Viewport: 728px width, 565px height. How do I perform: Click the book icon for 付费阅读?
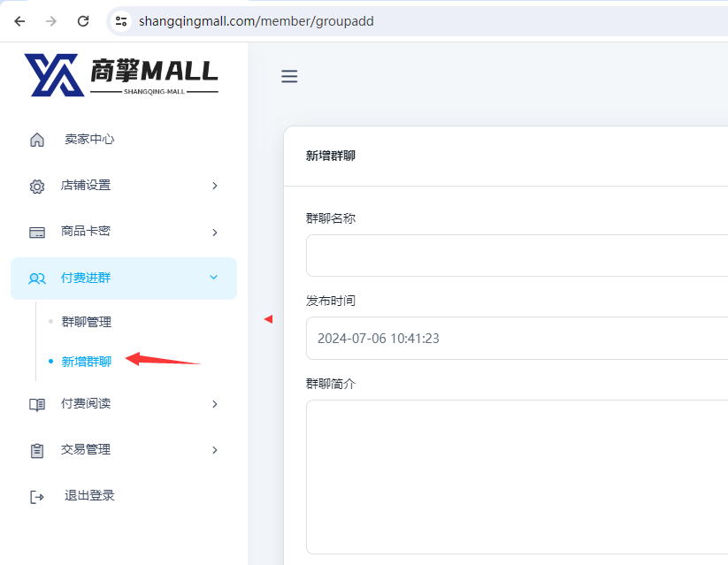(37, 404)
